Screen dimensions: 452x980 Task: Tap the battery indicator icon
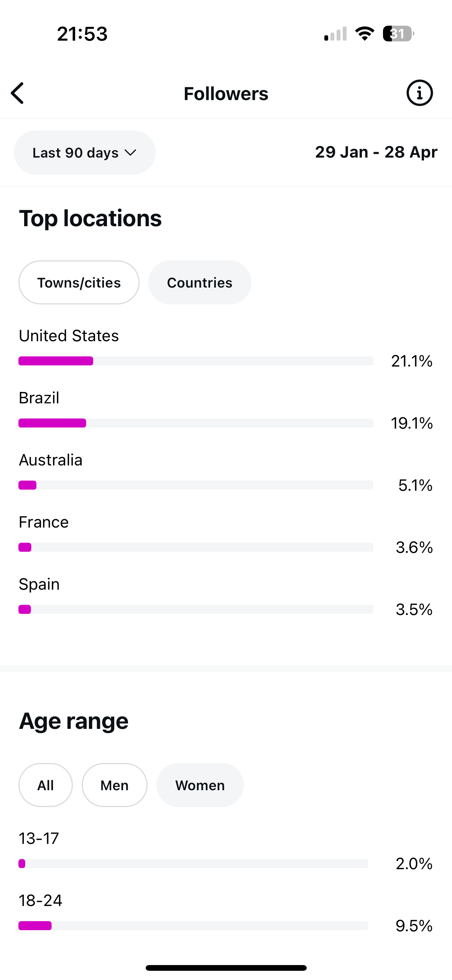398,34
